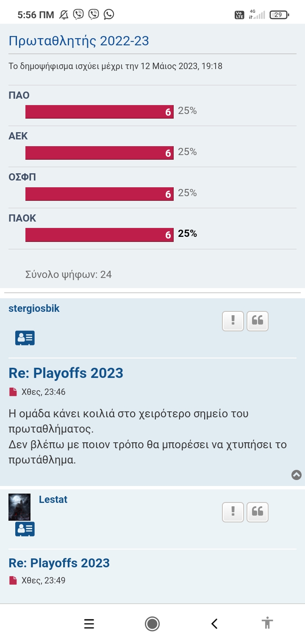The width and height of the screenshot is (305, 644).
Task: Tap the post icon beside Χθες, 23:49
Action: pyautogui.click(x=13, y=580)
